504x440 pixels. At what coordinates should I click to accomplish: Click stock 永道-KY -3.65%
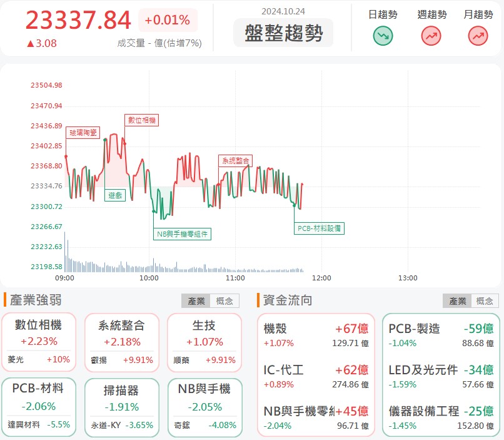122,425
